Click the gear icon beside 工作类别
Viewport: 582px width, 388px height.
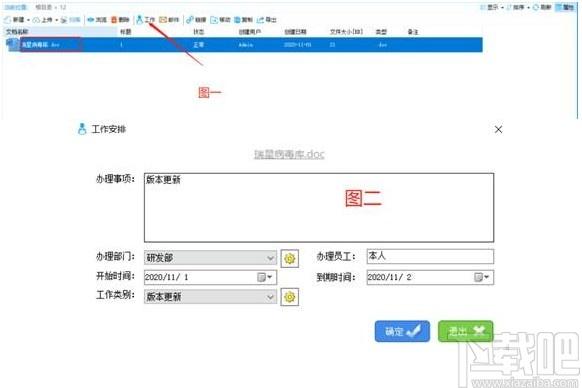click(290, 297)
